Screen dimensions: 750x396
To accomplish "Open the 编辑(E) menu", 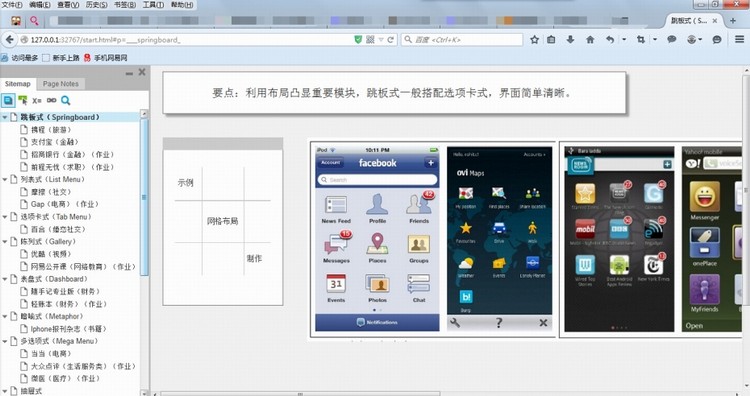I will [x=40, y=4].
